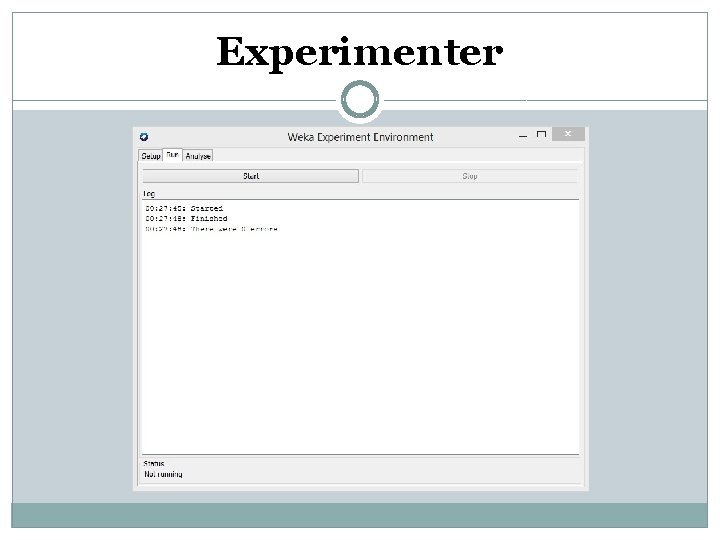
Task: Select the Run tab
Action: (x=172, y=155)
